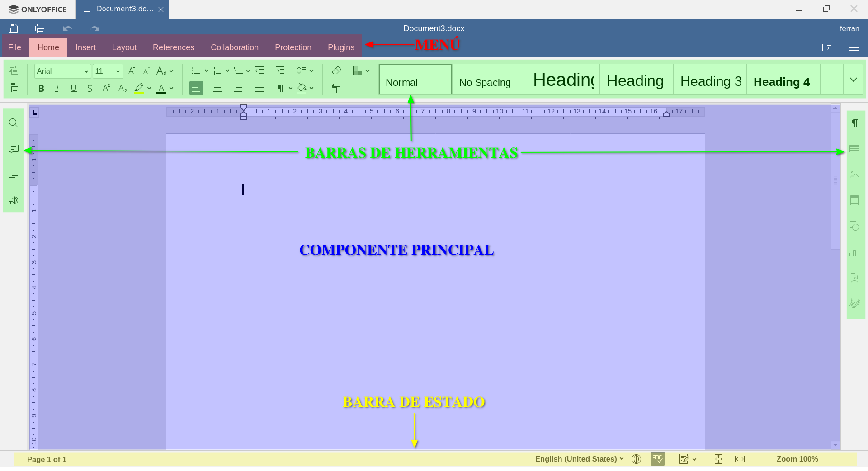
Task: Expand the numbered list dropdown
Action: click(227, 71)
